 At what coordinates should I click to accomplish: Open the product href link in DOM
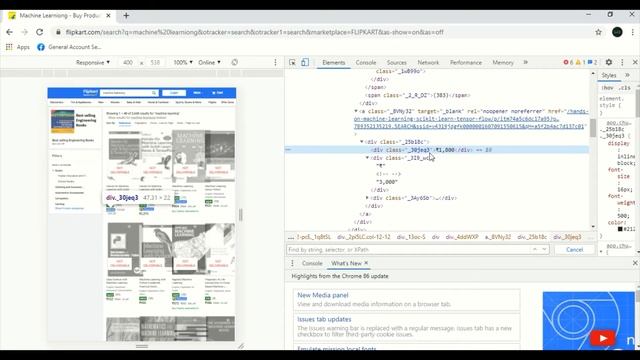pos(469,119)
